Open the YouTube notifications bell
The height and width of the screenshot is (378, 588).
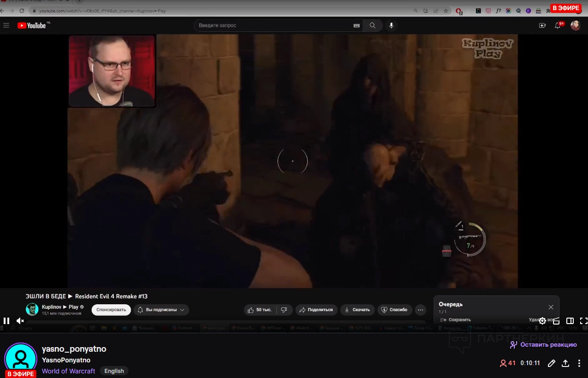558,25
